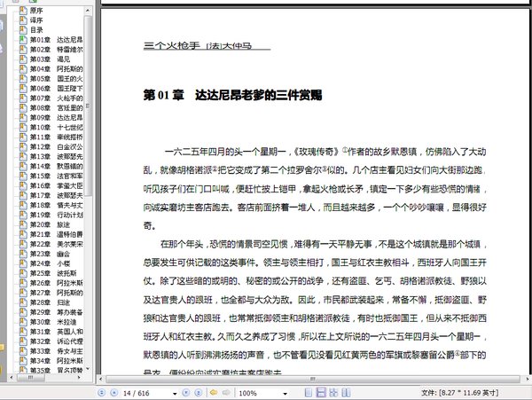Open the 第26章 阿拉米斯 bookmark
The height and width of the screenshot is (400, 532).
click(x=56, y=283)
